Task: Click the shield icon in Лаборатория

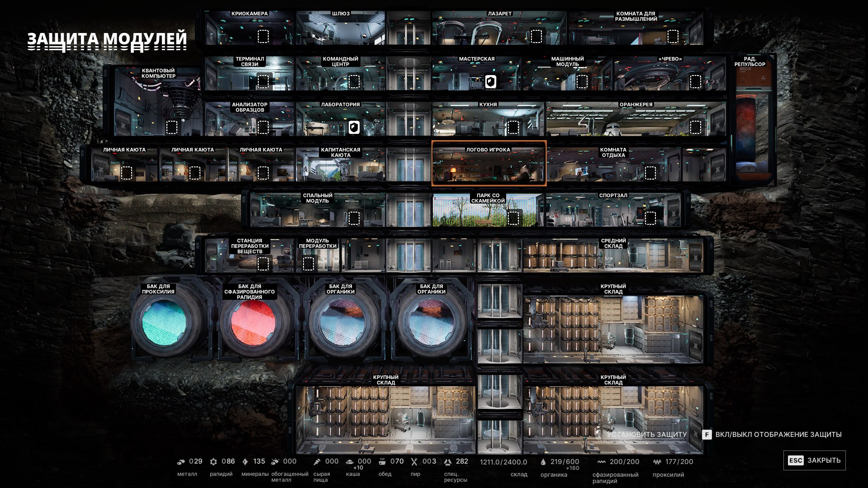Action: coord(354,128)
